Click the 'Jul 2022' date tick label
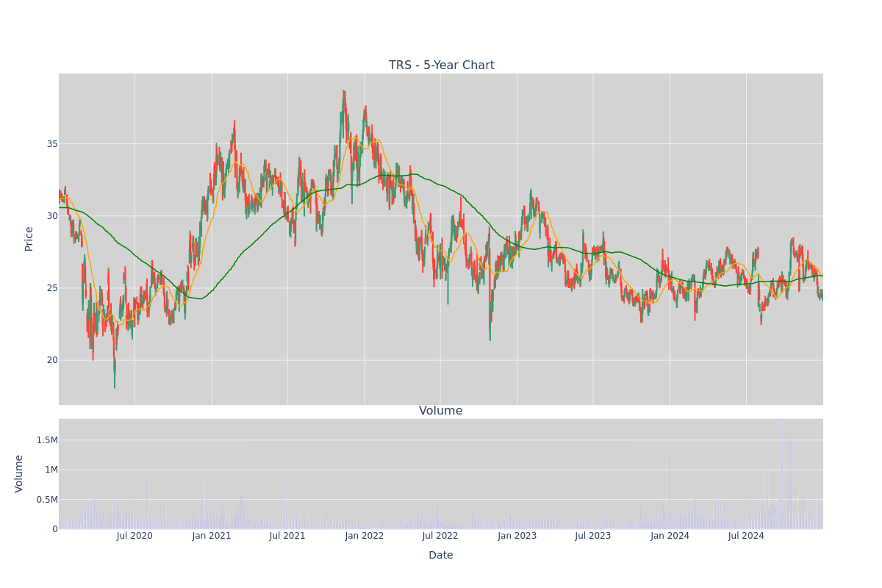This screenshot has width=882, height=588. pos(440,536)
